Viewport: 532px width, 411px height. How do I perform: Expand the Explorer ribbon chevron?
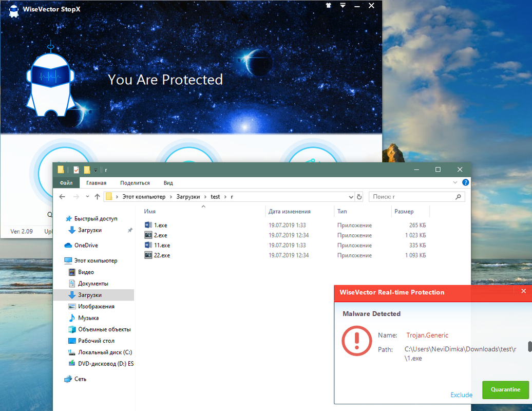click(455, 182)
